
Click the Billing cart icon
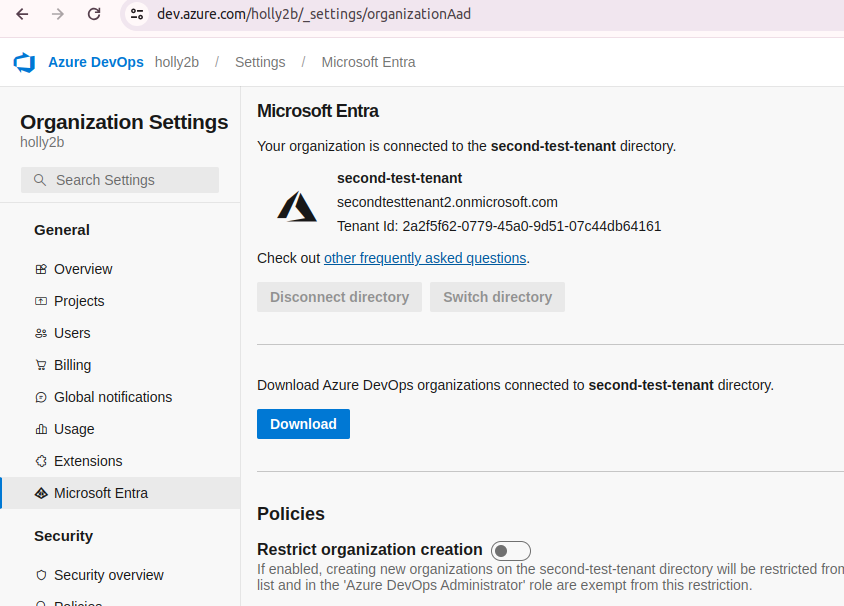(41, 365)
